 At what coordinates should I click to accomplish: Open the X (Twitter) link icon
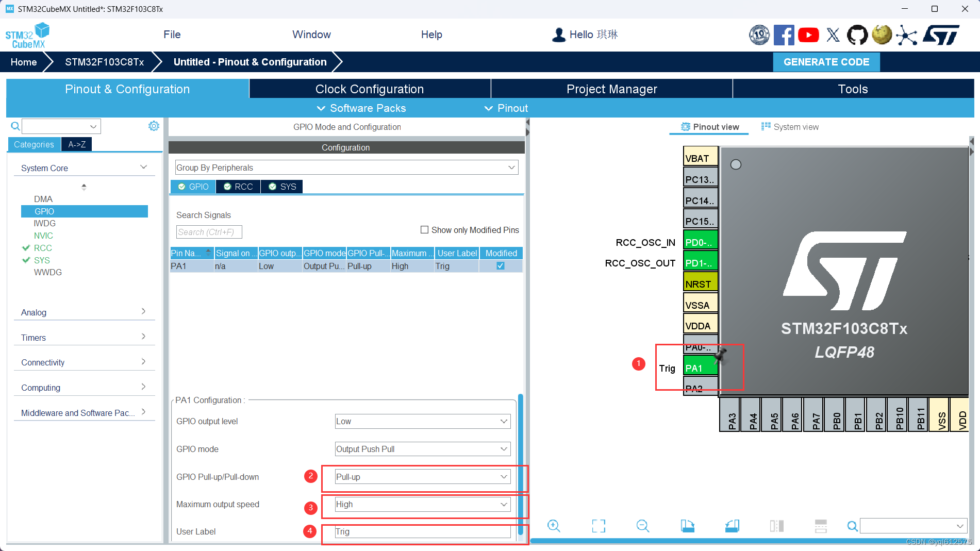click(833, 35)
